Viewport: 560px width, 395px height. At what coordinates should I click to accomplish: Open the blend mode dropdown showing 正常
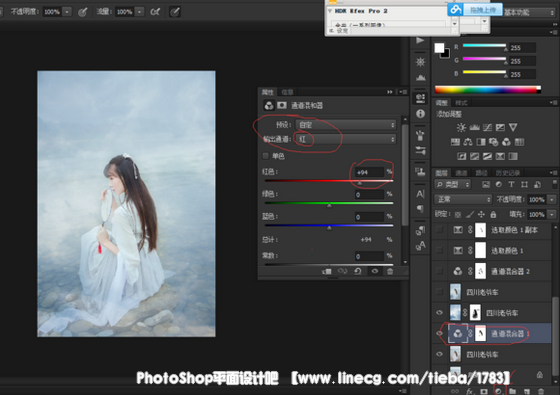point(463,199)
